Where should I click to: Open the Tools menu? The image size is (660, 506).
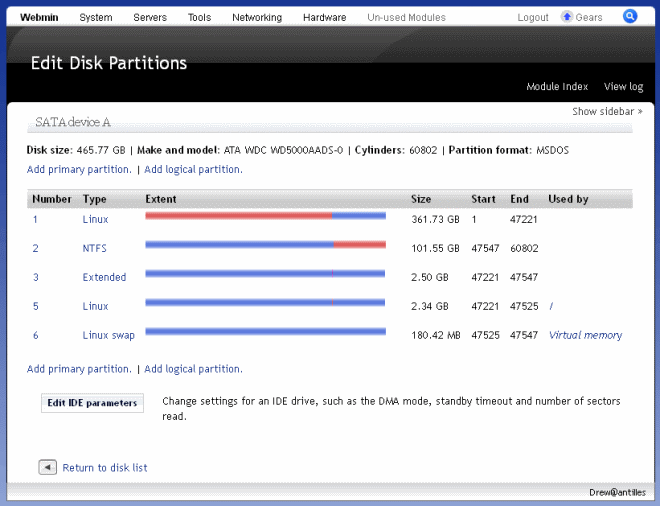[199, 17]
